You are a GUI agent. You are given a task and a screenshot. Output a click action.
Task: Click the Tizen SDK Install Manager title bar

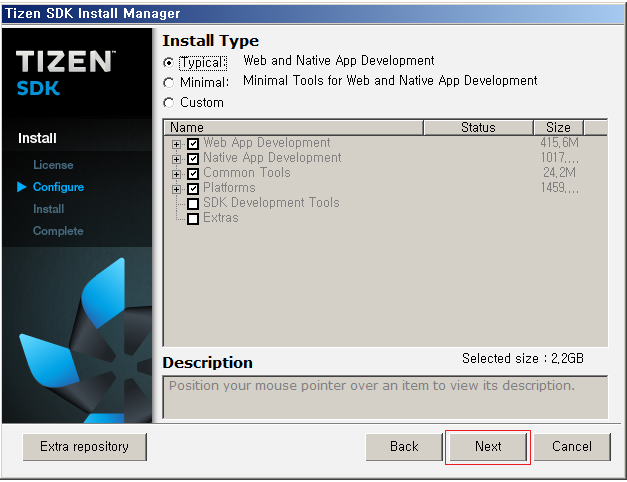click(314, 14)
